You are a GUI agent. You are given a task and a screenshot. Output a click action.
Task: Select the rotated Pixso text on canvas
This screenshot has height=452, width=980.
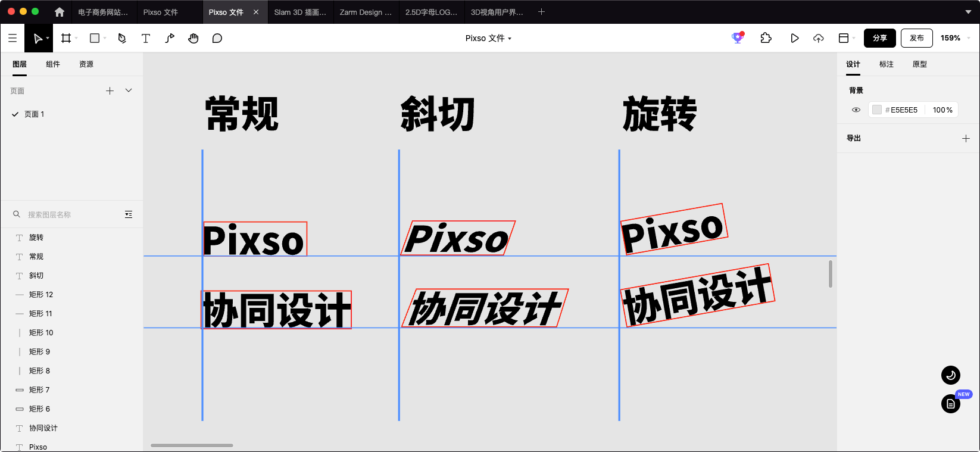point(674,229)
